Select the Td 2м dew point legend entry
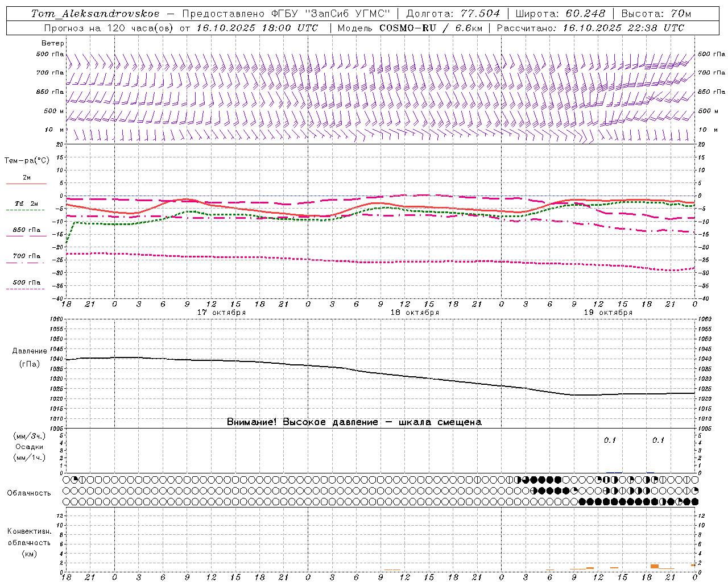 [x=27, y=203]
